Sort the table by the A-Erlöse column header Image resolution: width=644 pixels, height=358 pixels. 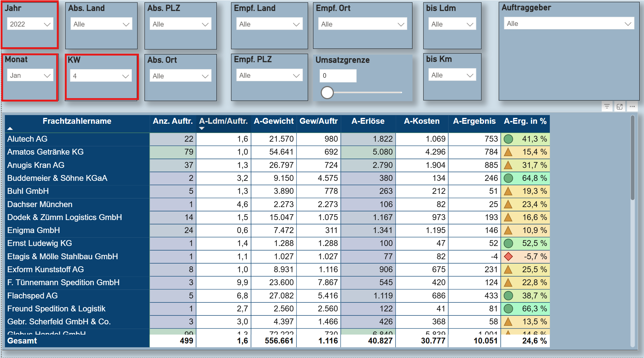coord(368,121)
